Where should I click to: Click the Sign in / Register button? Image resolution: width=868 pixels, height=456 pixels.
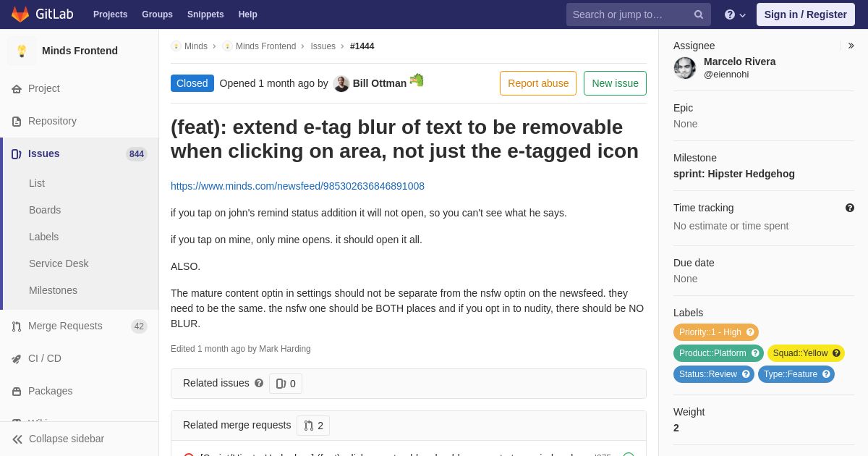(805, 14)
